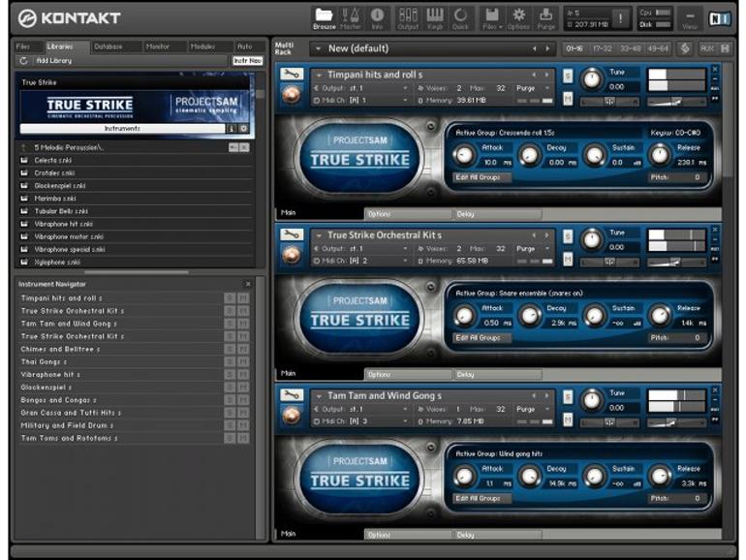The image size is (746, 560).
Task: Click the panic exclamation button
Action: [x=620, y=19]
